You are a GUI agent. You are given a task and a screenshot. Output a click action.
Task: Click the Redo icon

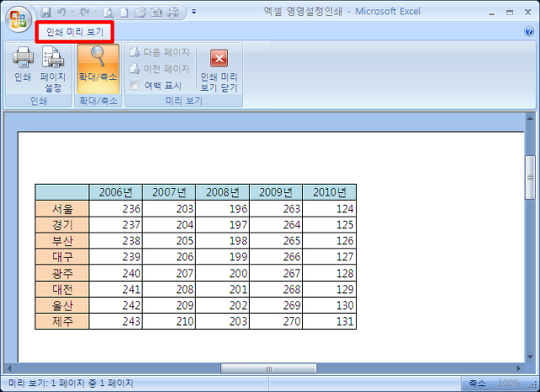84,13
